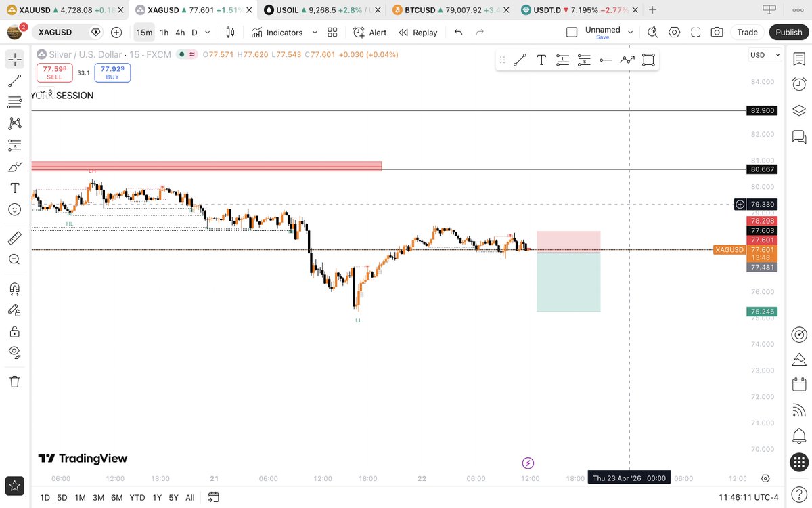The image size is (812, 508).
Task: Open the candlestick chart style selector
Action: click(x=230, y=33)
